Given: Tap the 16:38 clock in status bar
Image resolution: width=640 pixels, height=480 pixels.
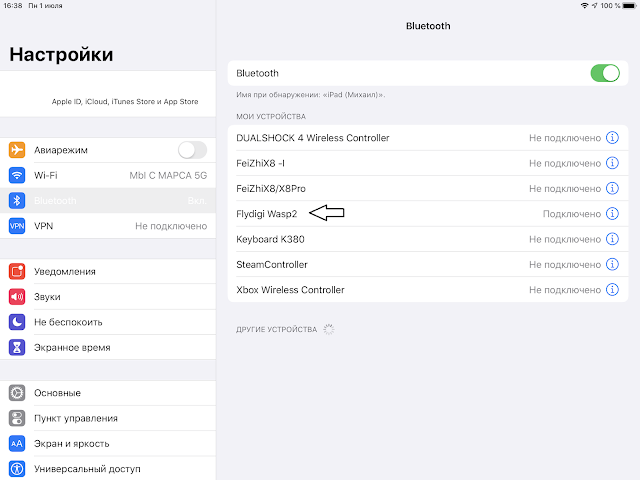Looking at the screenshot, I should (x=13, y=6).
